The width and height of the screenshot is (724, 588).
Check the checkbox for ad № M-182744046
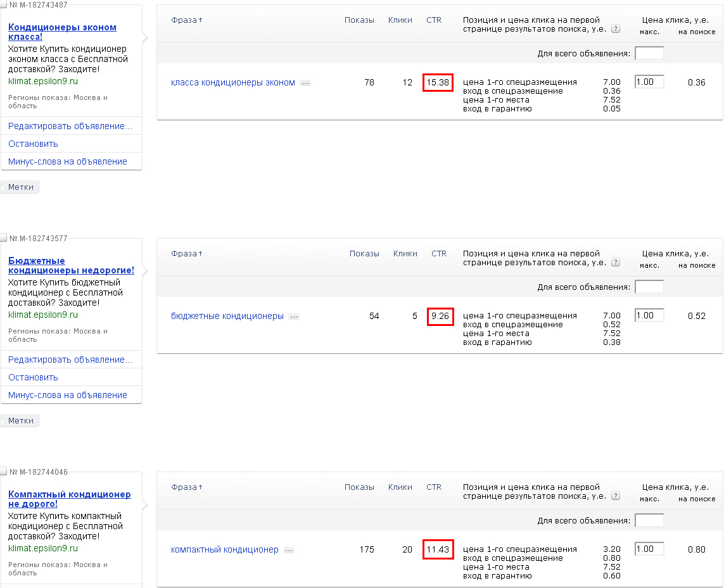coord(4,472)
